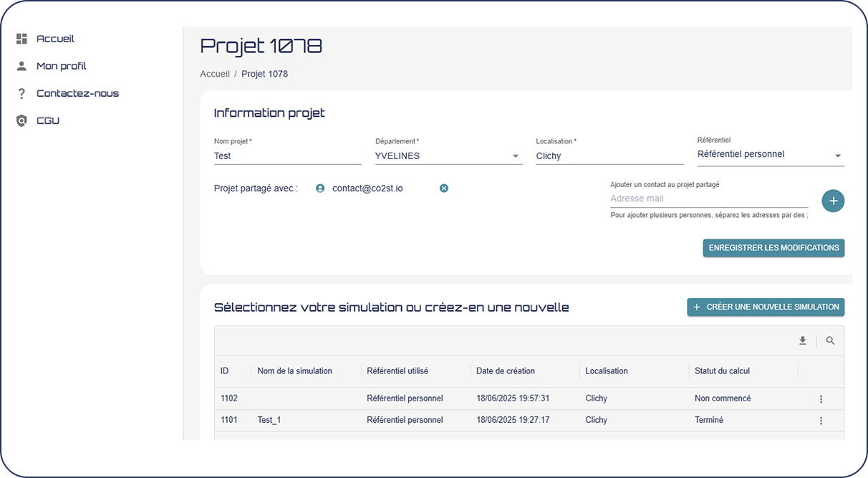The image size is (868, 478).
Task: Click the Adresse mail input field
Action: 708,199
